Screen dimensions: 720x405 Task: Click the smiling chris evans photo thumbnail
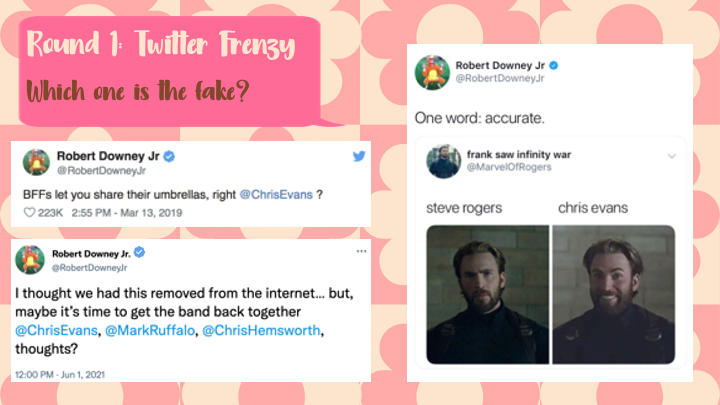(x=614, y=294)
